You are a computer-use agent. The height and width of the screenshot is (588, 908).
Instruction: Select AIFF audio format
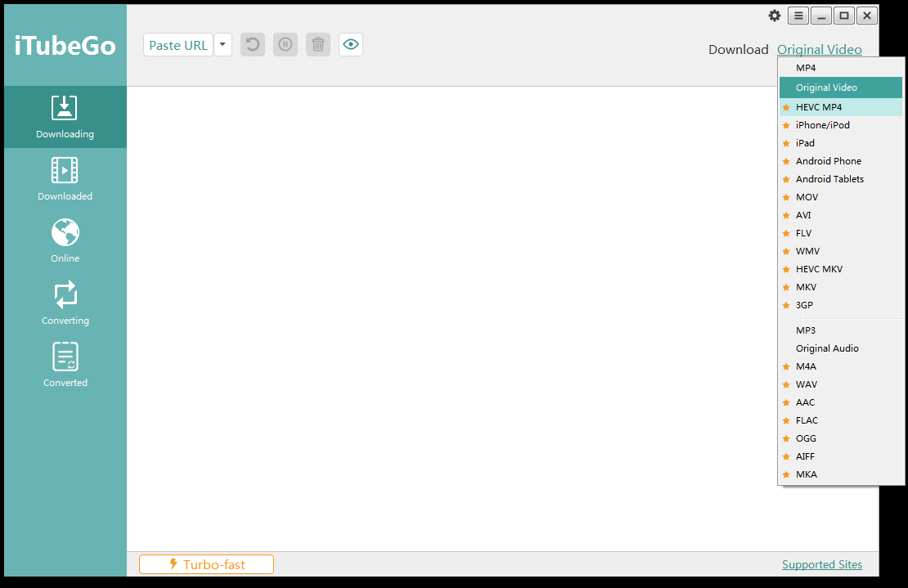coord(840,456)
